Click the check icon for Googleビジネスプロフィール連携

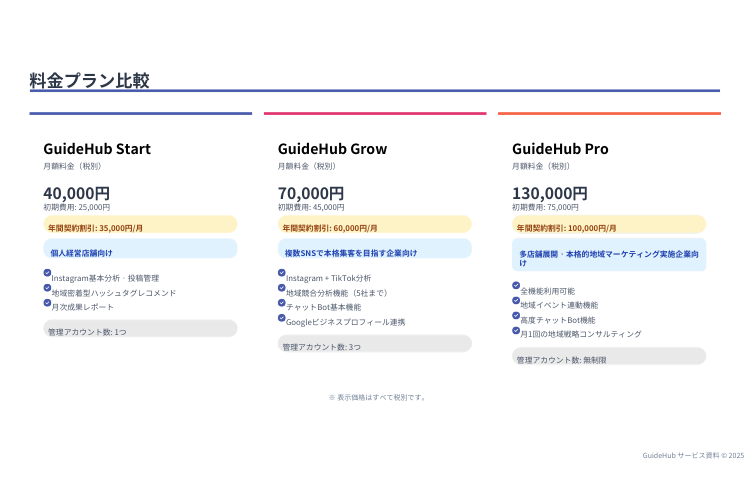pyautogui.click(x=282, y=317)
